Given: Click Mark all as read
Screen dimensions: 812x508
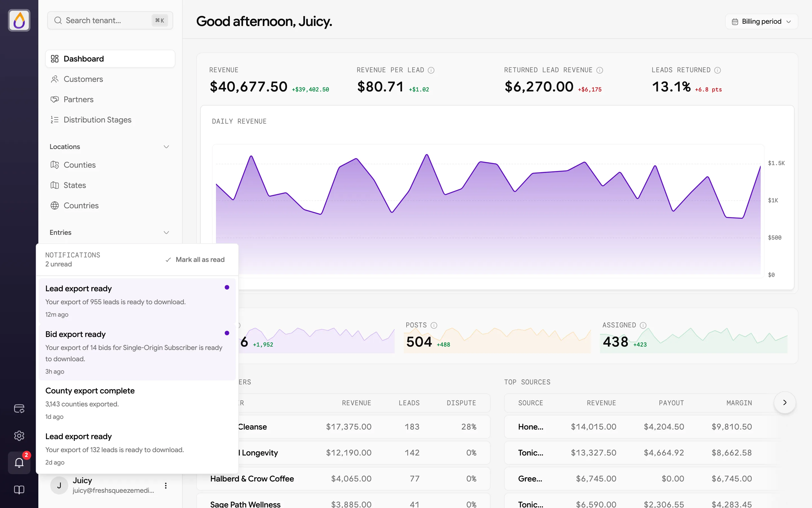Looking at the screenshot, I should (x=195, y=260).
